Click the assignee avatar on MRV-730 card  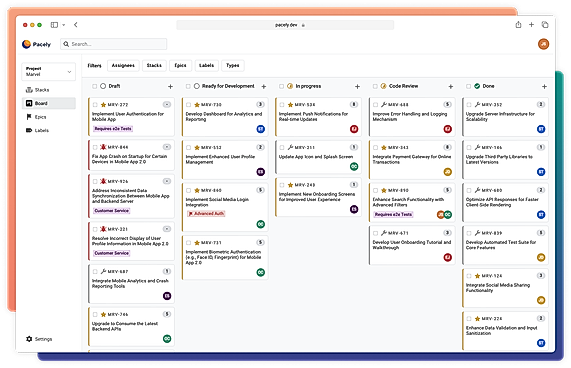[260, 129]
